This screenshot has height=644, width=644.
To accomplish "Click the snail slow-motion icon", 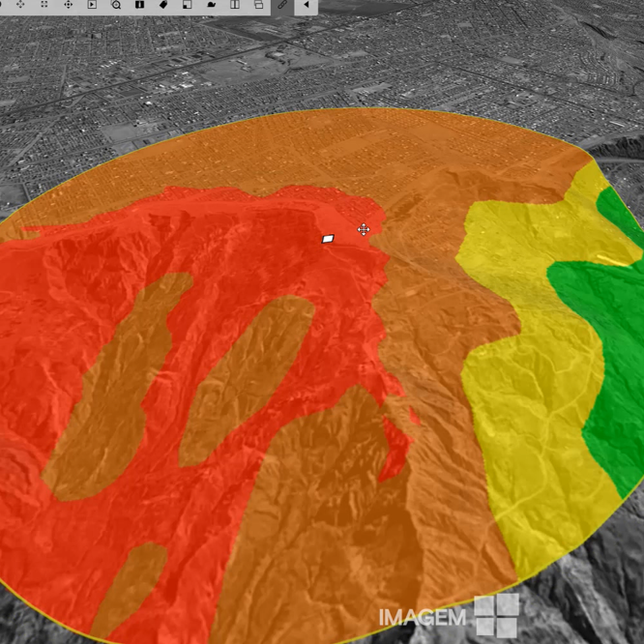I will pos(211,5).
